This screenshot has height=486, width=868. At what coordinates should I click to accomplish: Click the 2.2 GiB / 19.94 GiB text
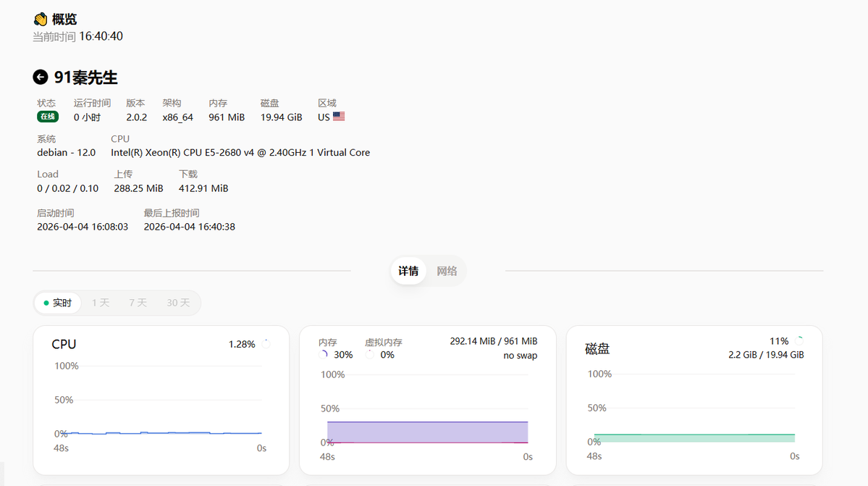pos(766,356)
